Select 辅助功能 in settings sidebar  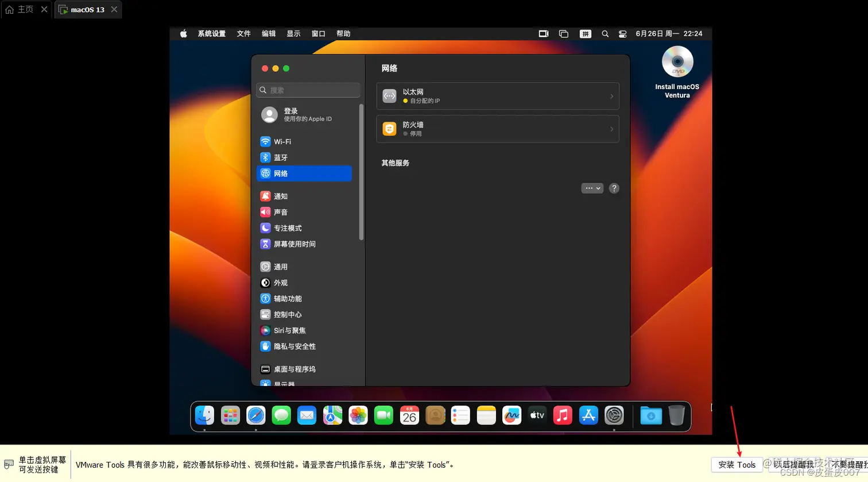tap(304, 299)
